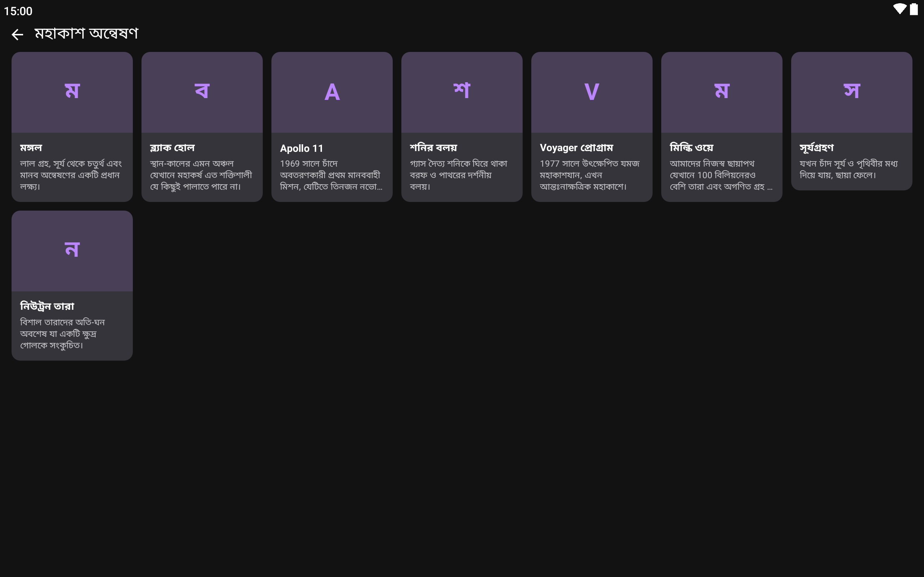Select the নিউট্রন তারা title

(x=47, y=306)
